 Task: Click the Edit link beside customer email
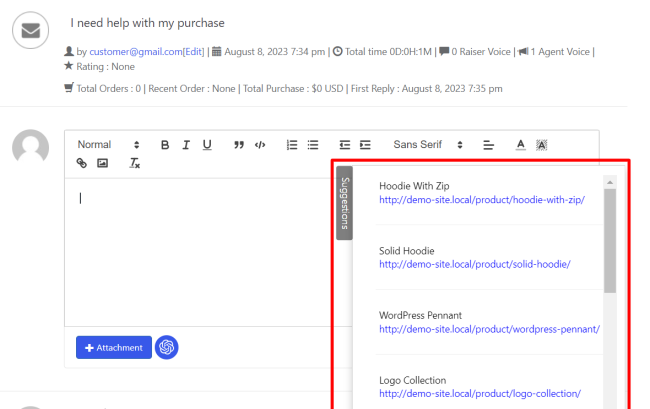coord(194,52)
